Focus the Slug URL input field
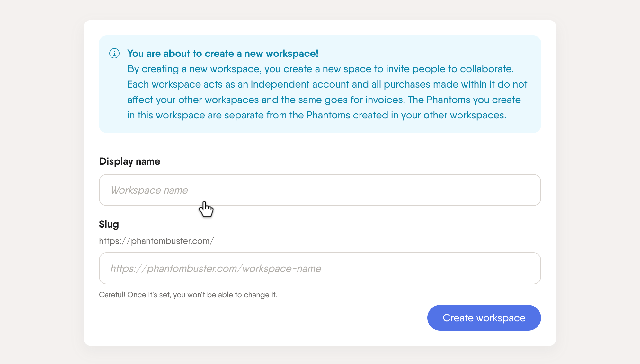Viewport: 640px width, 364px height. [320, 268]
